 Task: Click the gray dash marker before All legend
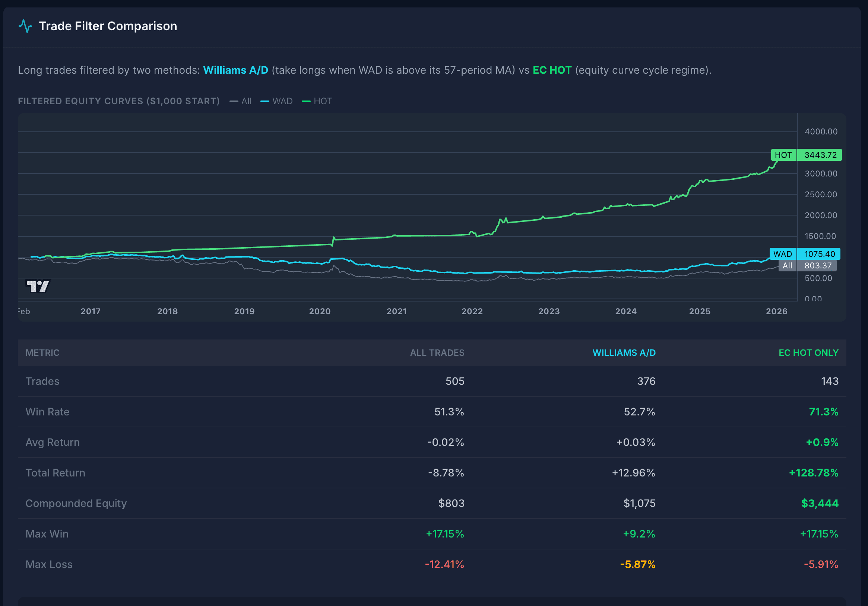233,101
